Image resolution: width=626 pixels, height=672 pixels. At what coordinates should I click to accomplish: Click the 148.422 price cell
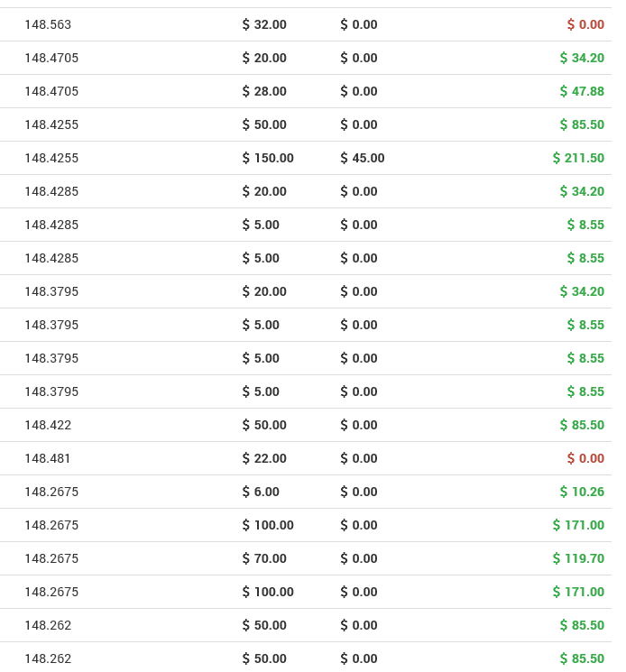48,425
